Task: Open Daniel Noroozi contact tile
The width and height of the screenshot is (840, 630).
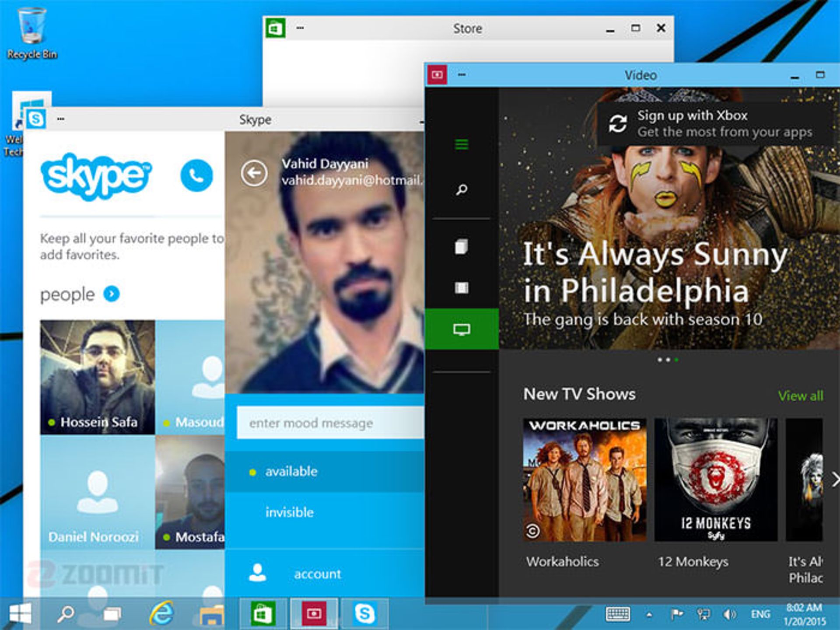Action: pos(98,492)
